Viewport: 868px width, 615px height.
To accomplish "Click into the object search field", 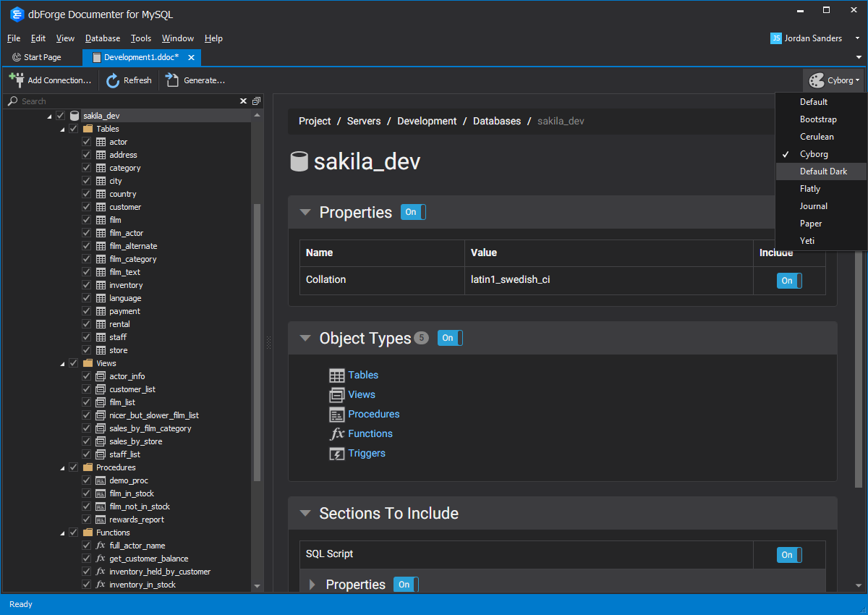I will click(123, 101).
